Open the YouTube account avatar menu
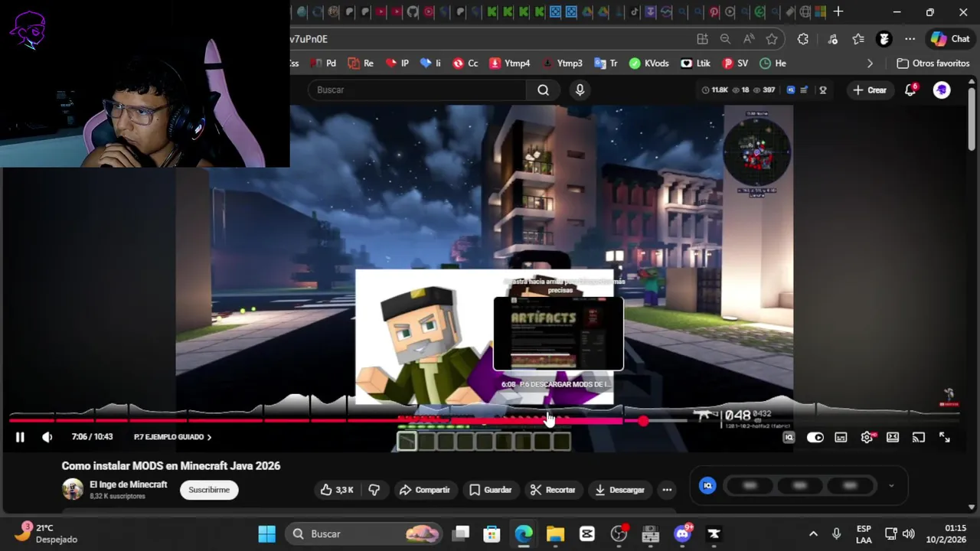The image size is (980, 551). 942,90
